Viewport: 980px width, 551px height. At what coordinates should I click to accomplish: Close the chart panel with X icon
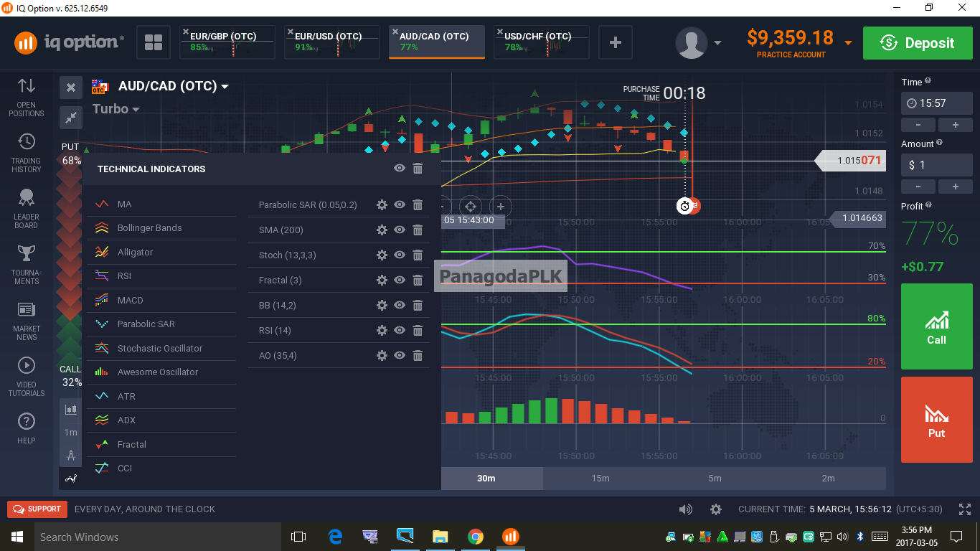click(x=71, y=88)
